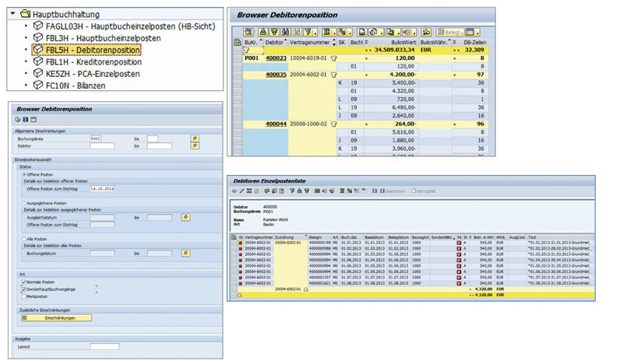Screen dimensions: 623x364
Task: Click the details magnifier icon in ALV toolbar
Action: point(248,32)
